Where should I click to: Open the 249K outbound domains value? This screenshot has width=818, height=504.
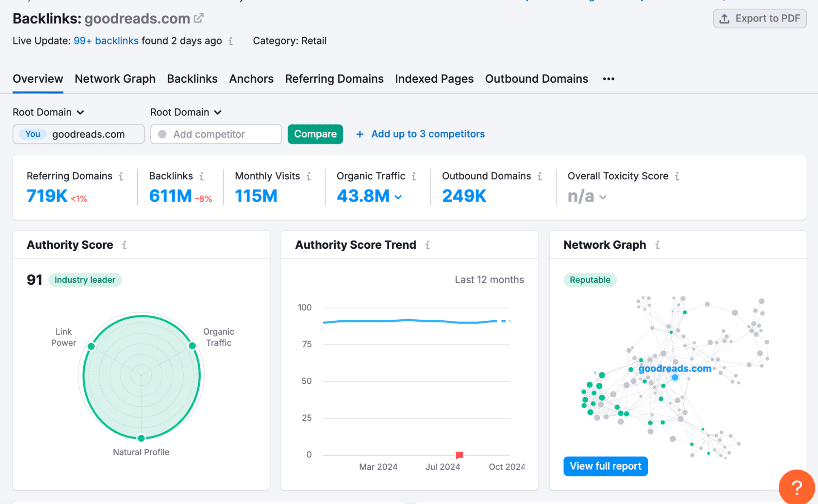click(x=464, y=196)
